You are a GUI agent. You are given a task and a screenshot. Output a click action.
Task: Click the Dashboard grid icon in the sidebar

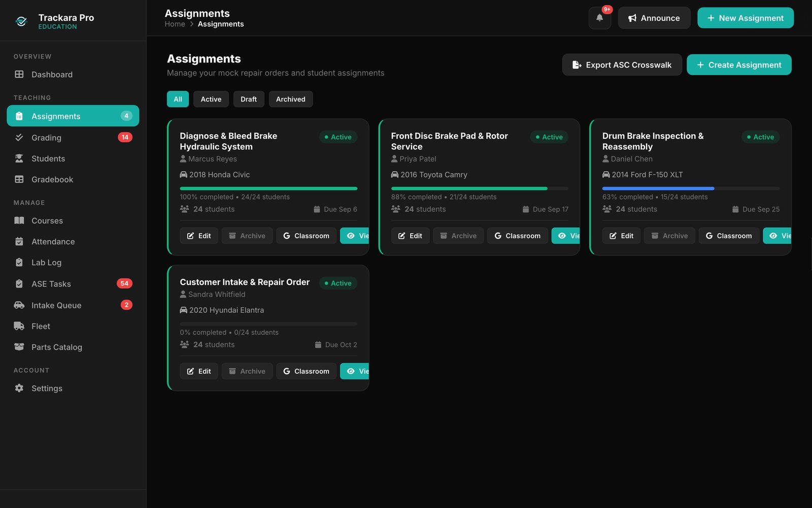[x=19, y=74]
